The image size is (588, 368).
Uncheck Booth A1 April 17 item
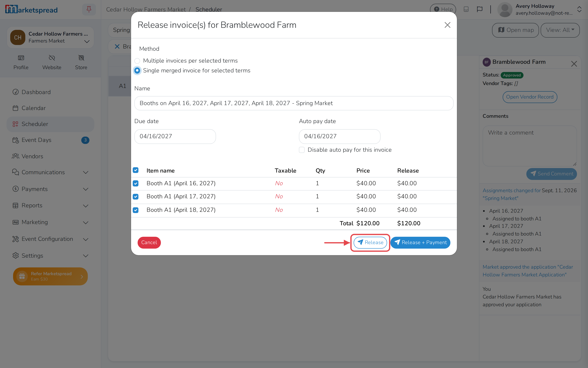136,196
